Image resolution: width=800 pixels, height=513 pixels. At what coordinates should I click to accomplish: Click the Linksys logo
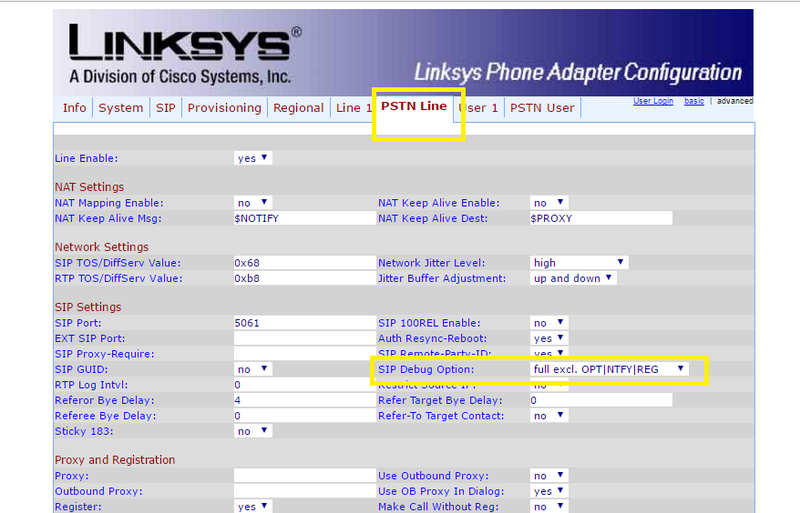[x=185, y=54]
